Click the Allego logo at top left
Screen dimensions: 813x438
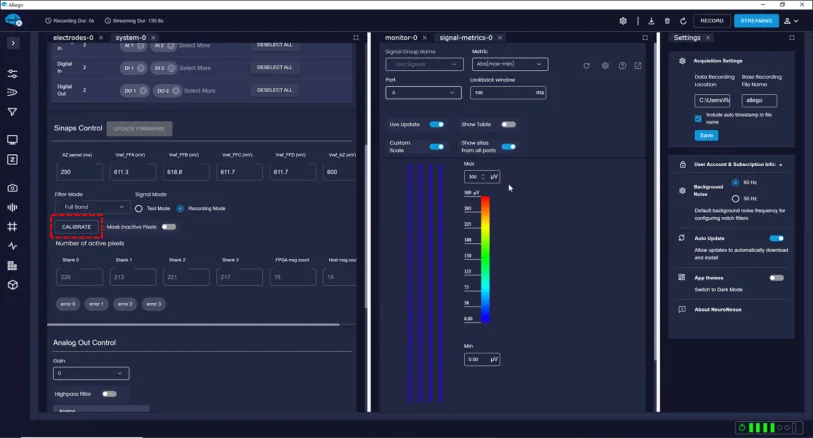coord(13,21)
